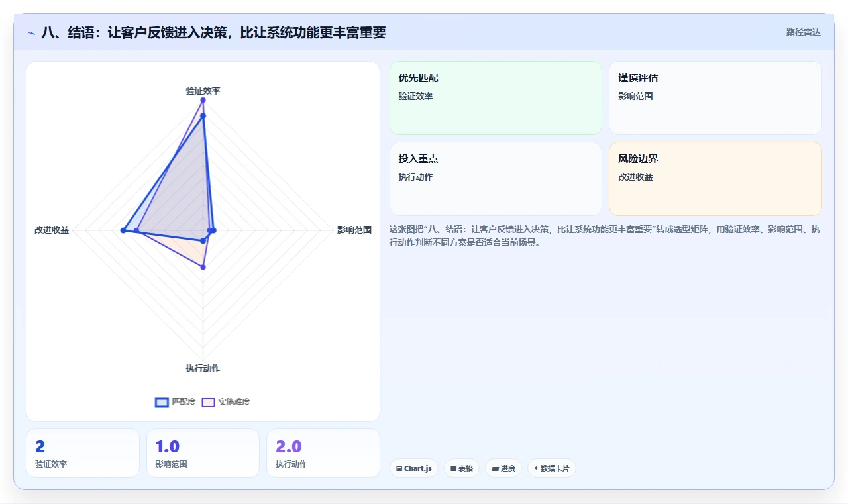Open the 优先匹配 card
848x504 pixels.
point(496,98)
